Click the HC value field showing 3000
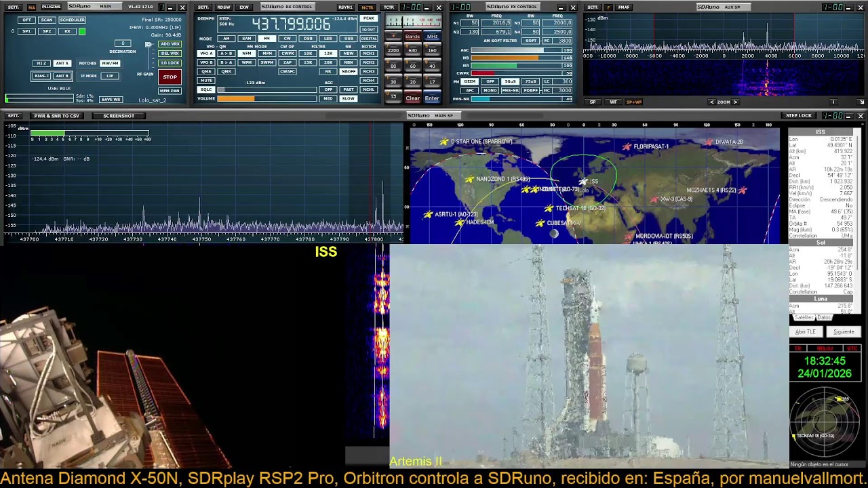Image resolution: width=868 pixels, height=488 pixels. (562, 90)
